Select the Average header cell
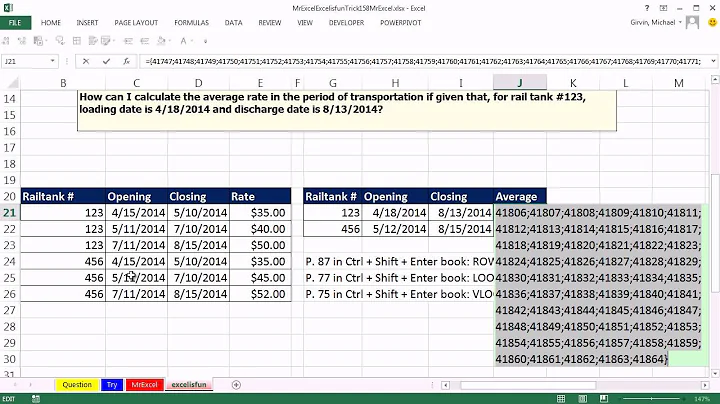Image resolution: width=720 pixels, height=404 pixels. [x=520, y=196]
